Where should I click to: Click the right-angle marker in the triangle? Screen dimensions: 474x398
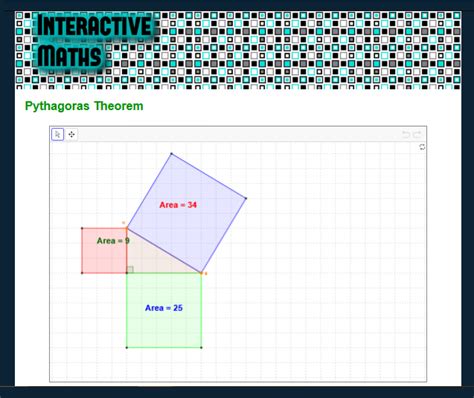coord(130,269)
